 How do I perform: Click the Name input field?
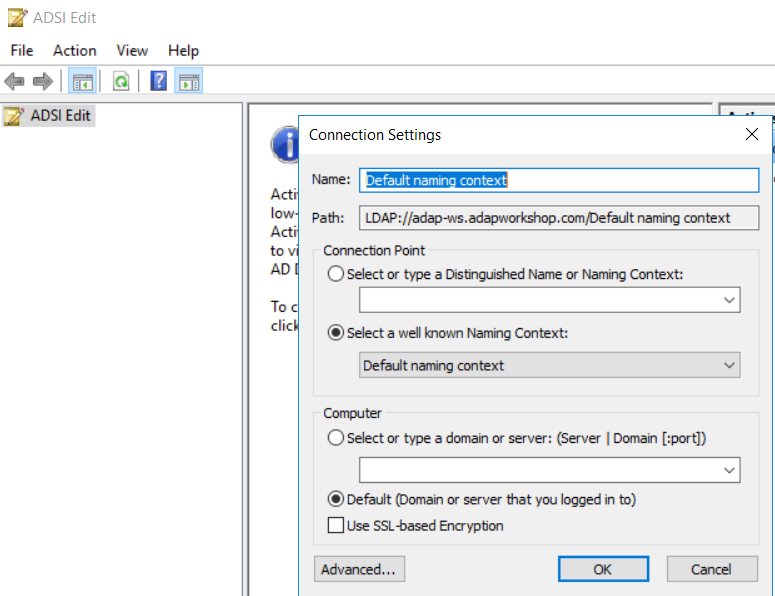tap(559, 180)
